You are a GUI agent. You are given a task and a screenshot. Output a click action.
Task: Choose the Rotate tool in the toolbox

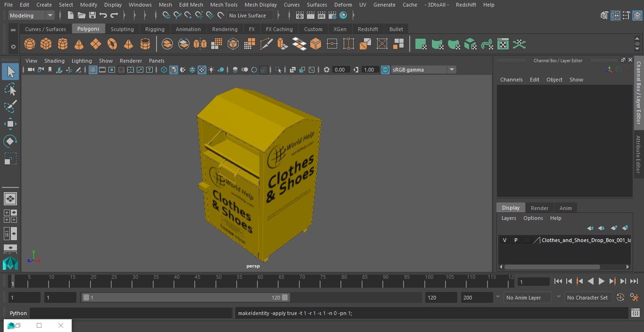point(10,141)
